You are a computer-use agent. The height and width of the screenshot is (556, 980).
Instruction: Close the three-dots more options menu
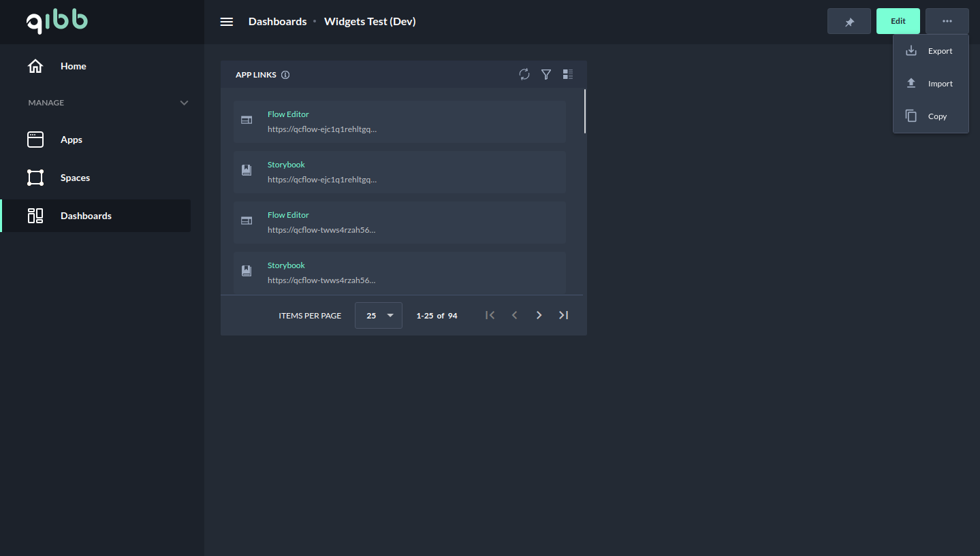[947, 21]
